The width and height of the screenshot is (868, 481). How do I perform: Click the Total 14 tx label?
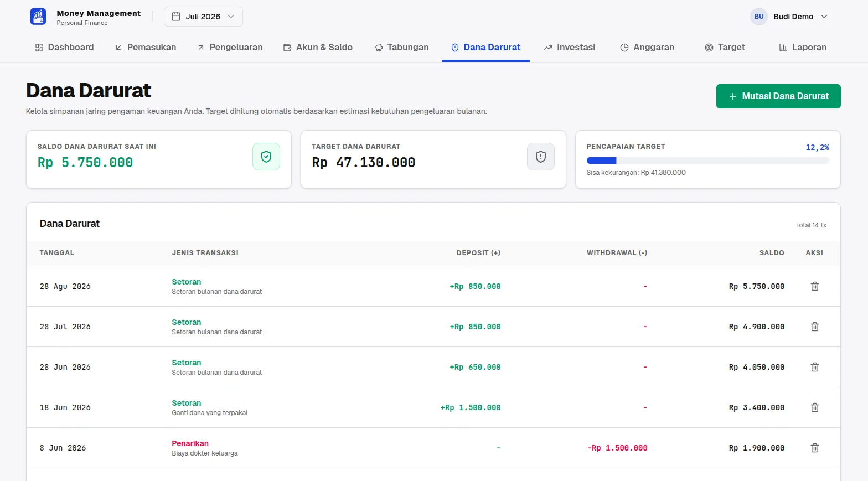pyautogui.click(x=811, y=225)
